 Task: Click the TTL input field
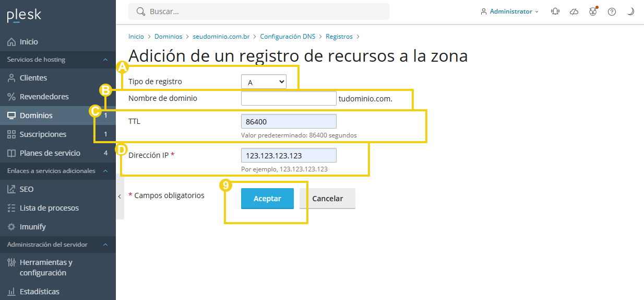tap(289, 122)
